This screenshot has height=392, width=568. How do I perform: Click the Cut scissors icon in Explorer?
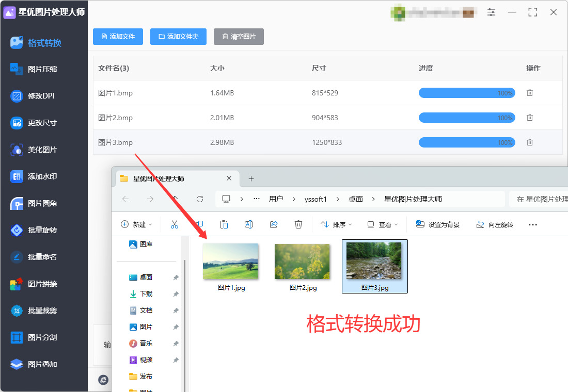(x=174, y=224)
